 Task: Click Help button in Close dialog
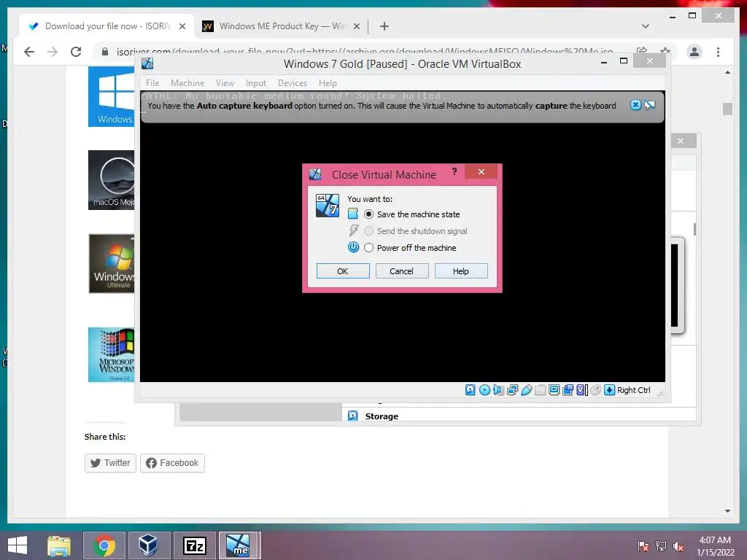pos(461,271)
